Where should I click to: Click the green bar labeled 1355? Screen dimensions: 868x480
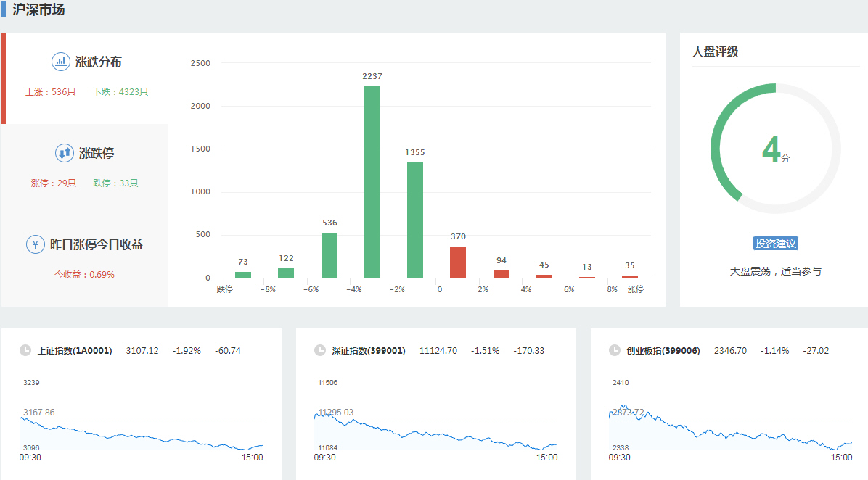pyautogui.click(x=415, y=220)
